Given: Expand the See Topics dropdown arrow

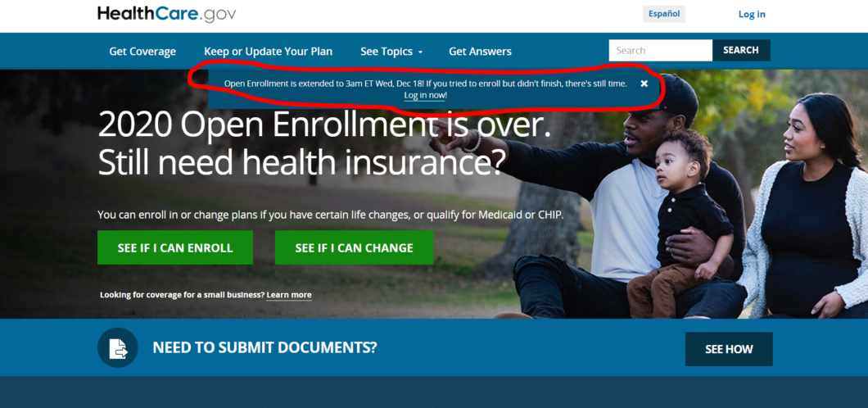Looking at the screenshot, I should point(420,52).
